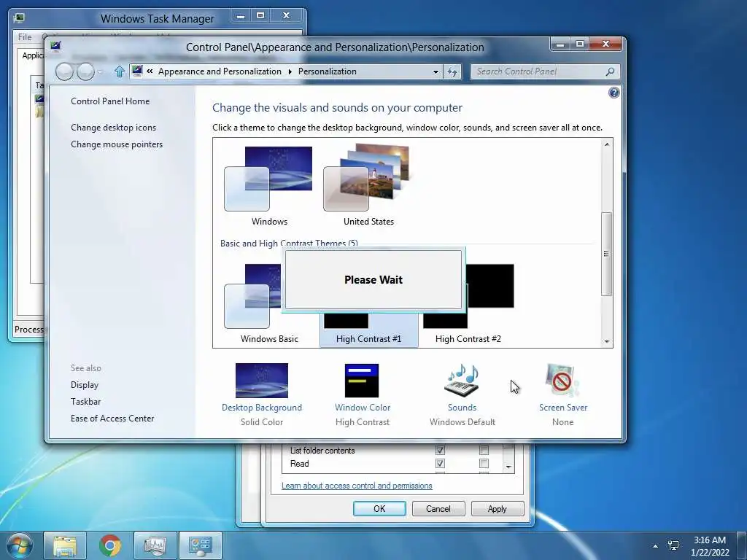Screen dimensions: 747x560
Task: Click OK in the permissions dialog
Action: pos(379,508)
